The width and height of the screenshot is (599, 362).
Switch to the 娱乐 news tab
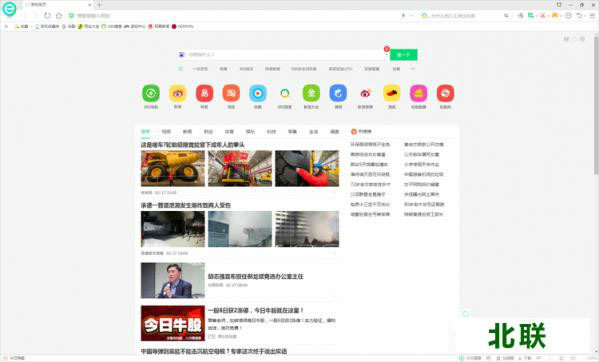250,131
